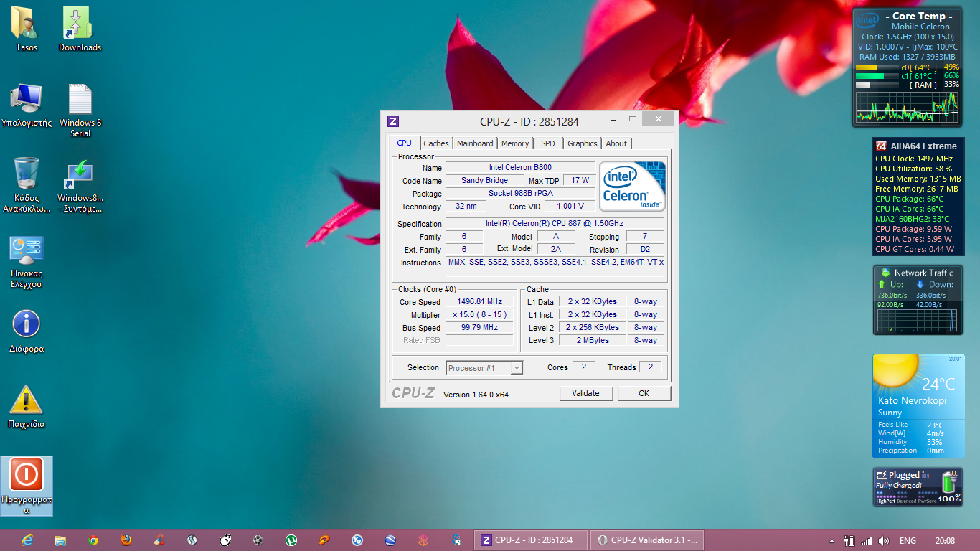Screen dimensions: 980x551
Task: Open the Memory tab
Action: tap(515, 143)
